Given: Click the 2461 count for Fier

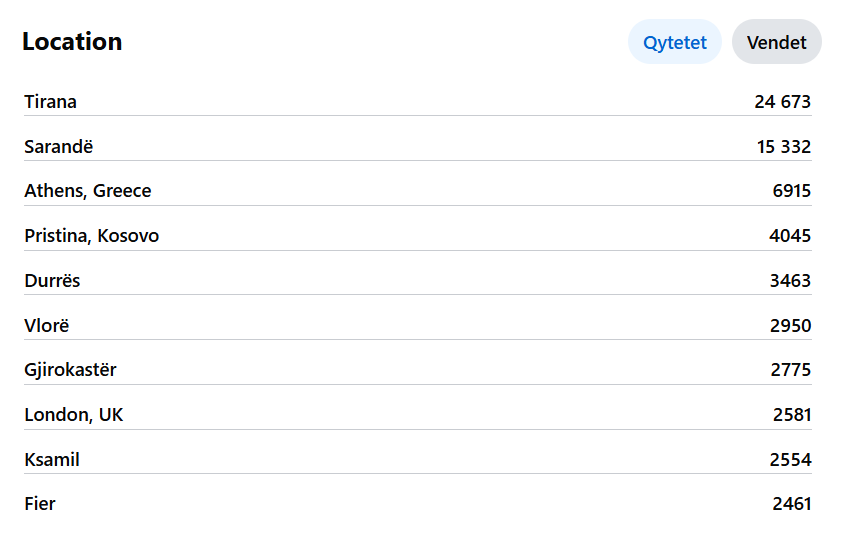Looking at the screenshot, I should coord(792,505).
